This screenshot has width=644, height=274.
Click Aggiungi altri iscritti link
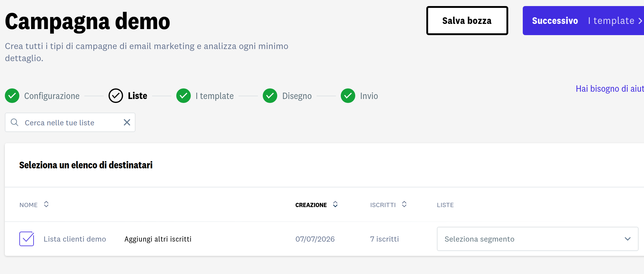(158, 239)
